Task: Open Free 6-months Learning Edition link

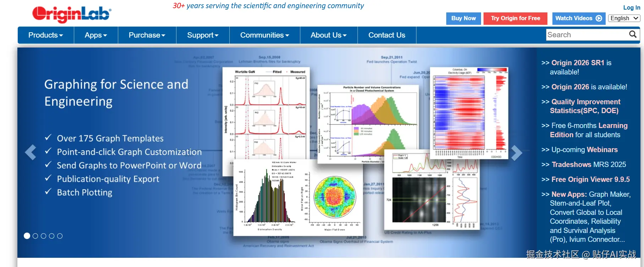Action: 589,130
